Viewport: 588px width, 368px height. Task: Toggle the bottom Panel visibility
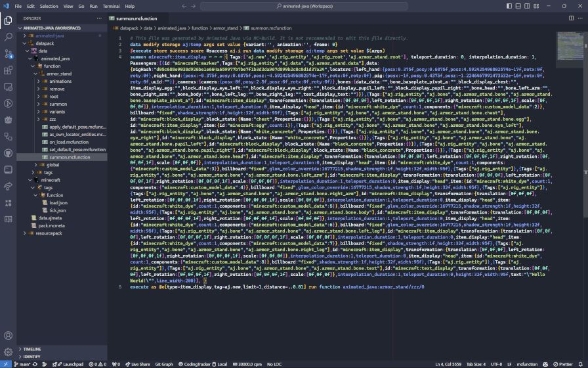[518, 6]
